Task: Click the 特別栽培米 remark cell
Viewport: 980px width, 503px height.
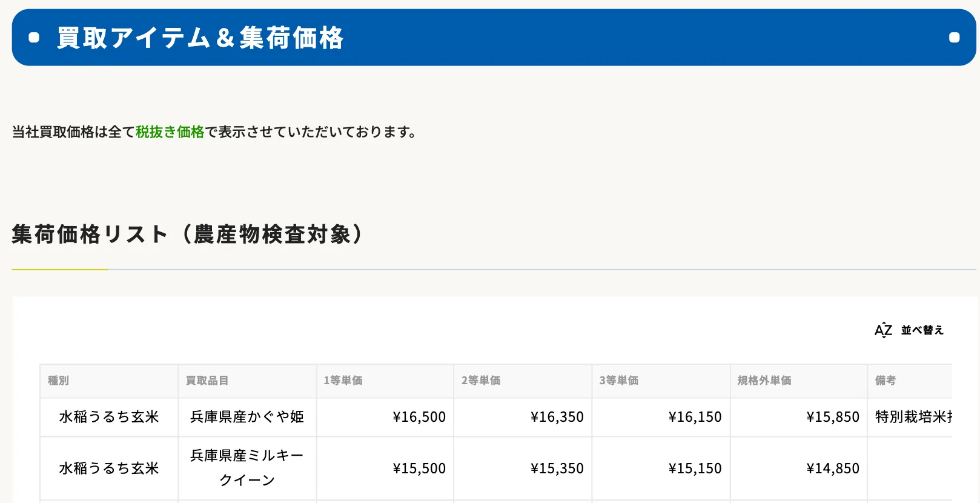Action: tap(913, 417)
